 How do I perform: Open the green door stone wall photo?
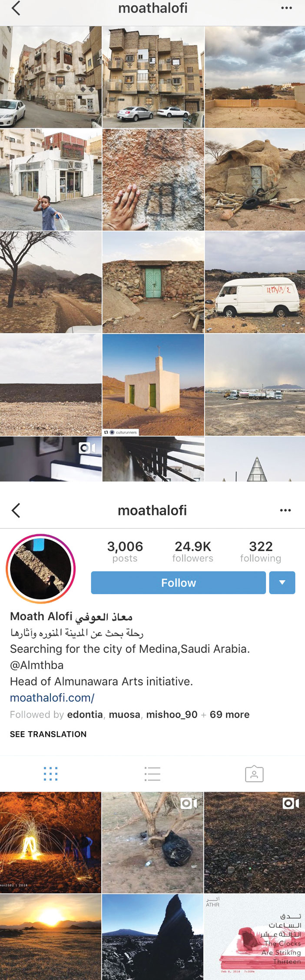[x=153, y=282]
